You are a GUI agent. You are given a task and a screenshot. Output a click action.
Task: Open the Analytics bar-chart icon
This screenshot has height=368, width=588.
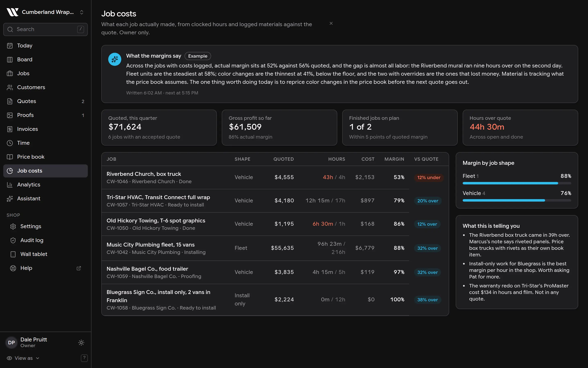coord(10,184)
